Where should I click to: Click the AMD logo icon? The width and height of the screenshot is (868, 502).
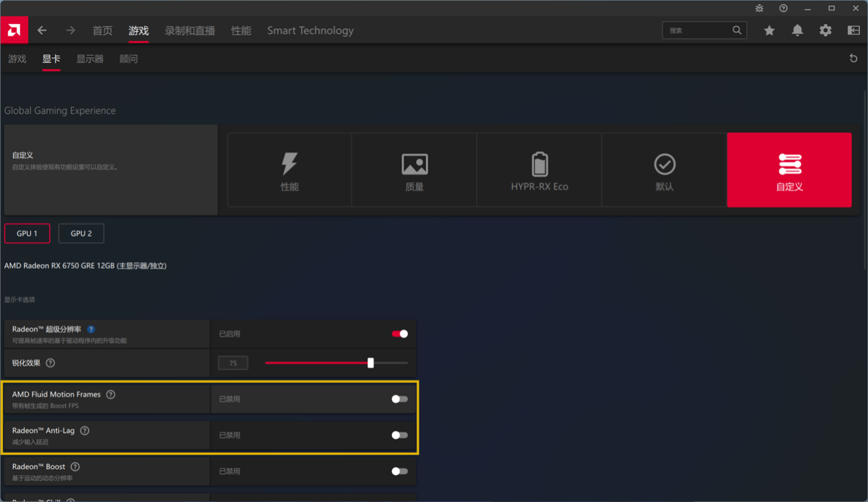14,30
